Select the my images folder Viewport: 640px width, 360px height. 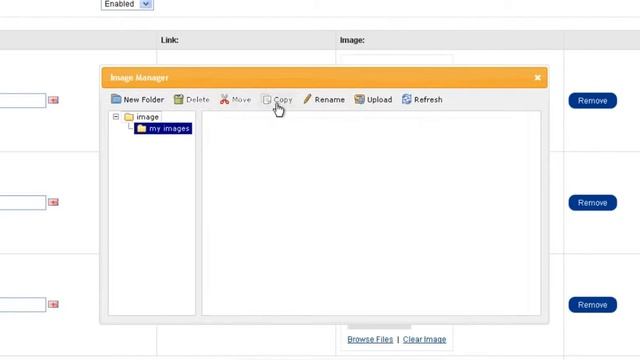click(163, 129)
